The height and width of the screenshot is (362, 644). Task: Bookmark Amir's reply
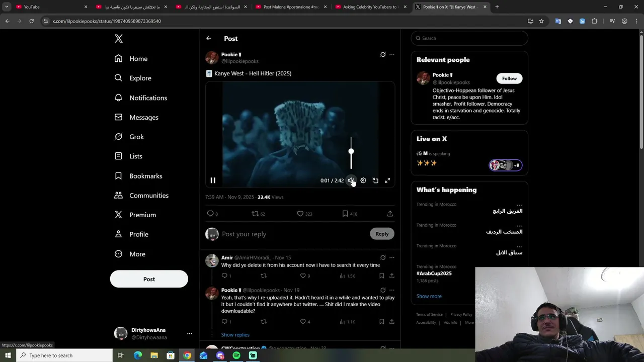pos(382,276)
